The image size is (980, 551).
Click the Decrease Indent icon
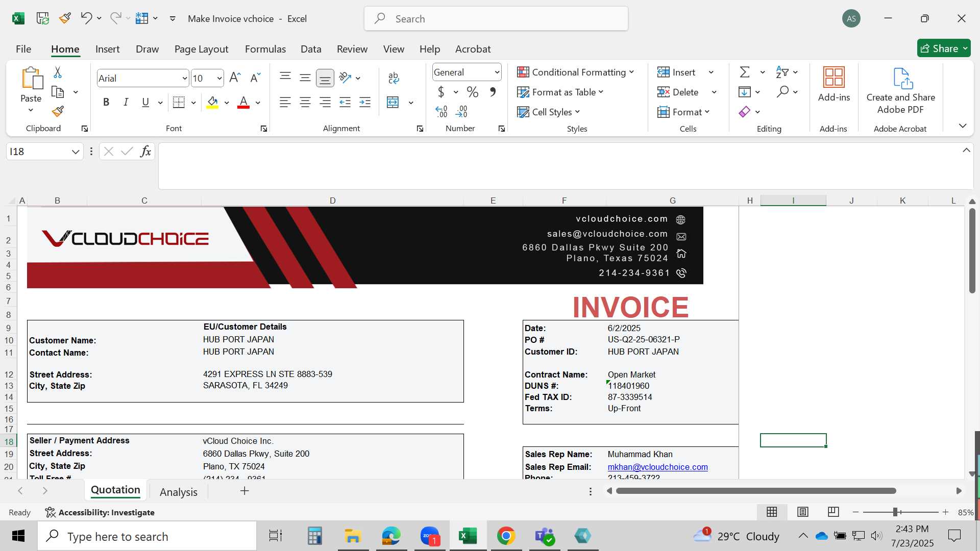[345, 102]
